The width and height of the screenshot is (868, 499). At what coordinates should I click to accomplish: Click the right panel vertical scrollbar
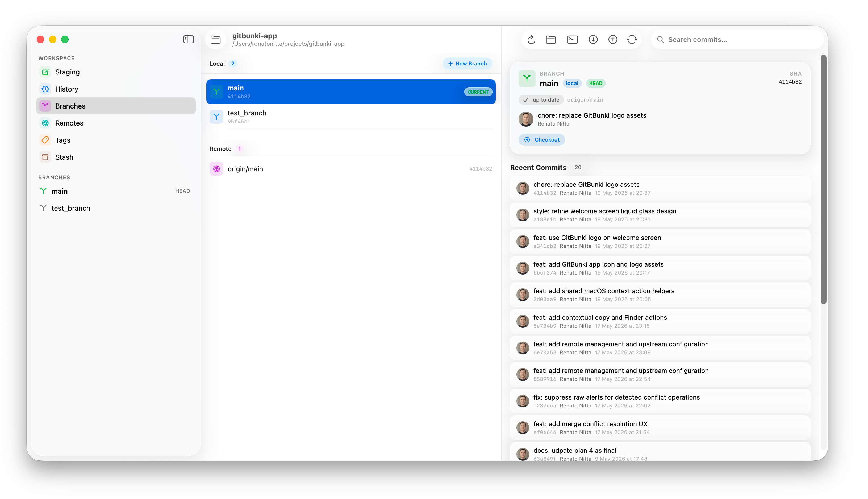(824, 179)
